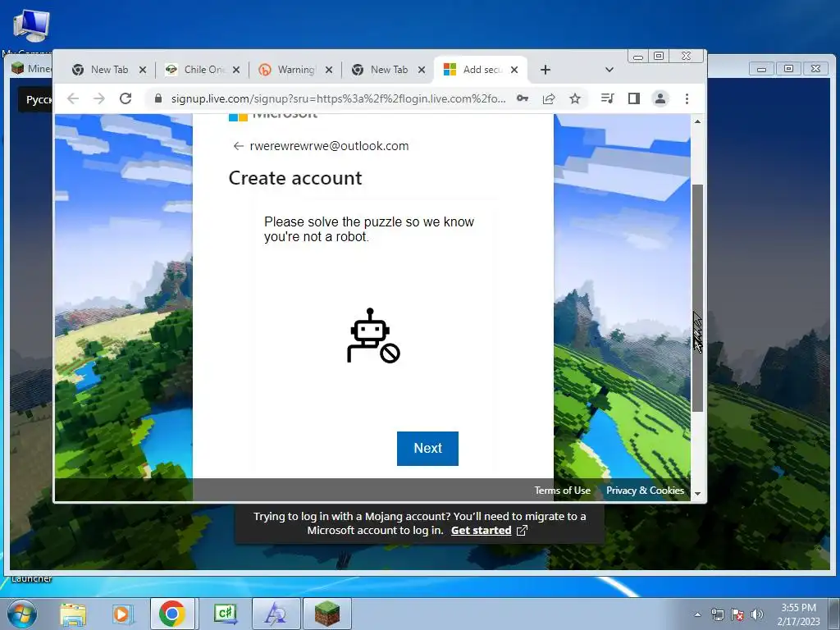Viewport: 840px width, 630px height.
Task: Click the browser back arrow
Action: point(73,98)
